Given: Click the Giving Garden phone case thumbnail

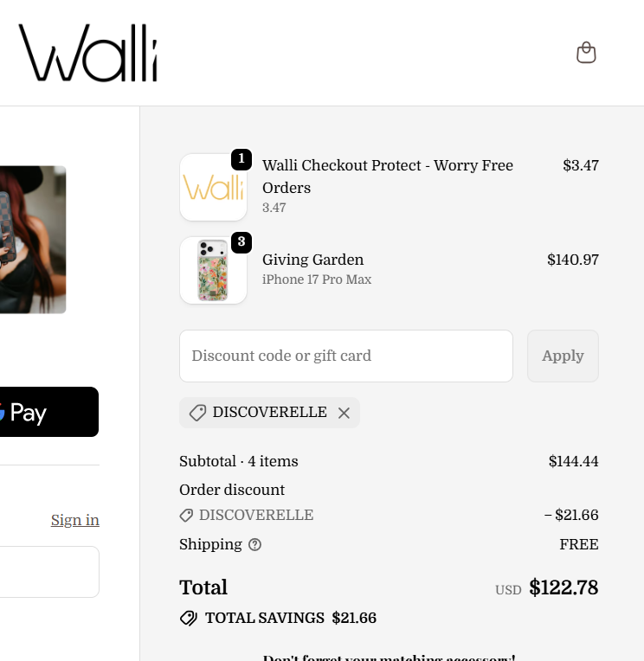Looking at the screenshot, I should (213, 271).
